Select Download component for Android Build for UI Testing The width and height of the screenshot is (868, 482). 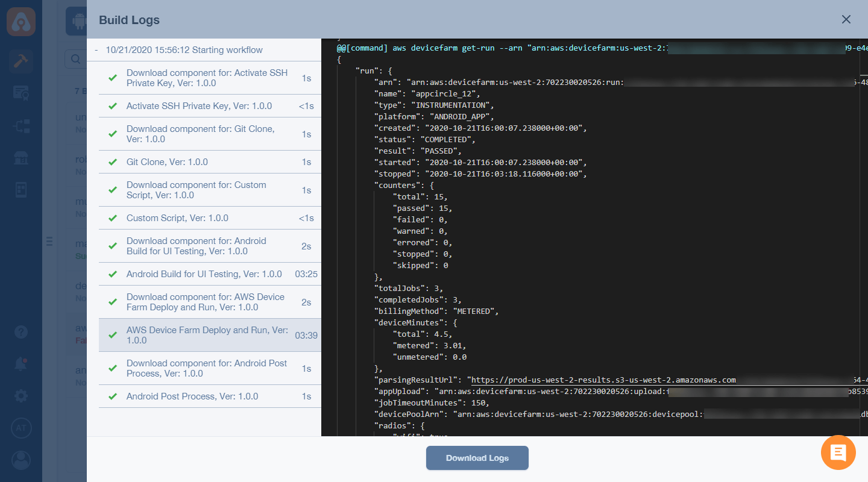click(x=210, y=246)
